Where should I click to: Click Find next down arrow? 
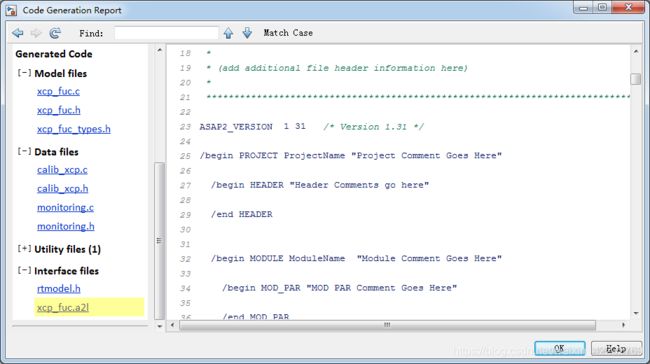click(x=247, y=33)
